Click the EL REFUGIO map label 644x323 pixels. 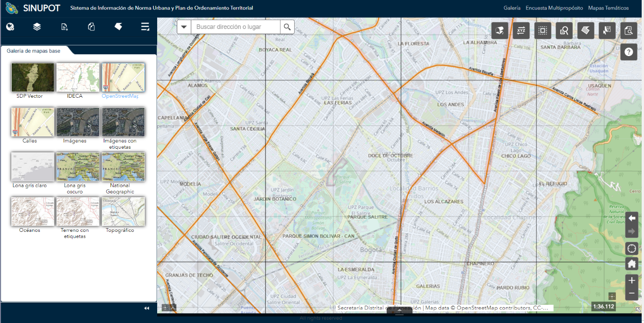553,184
